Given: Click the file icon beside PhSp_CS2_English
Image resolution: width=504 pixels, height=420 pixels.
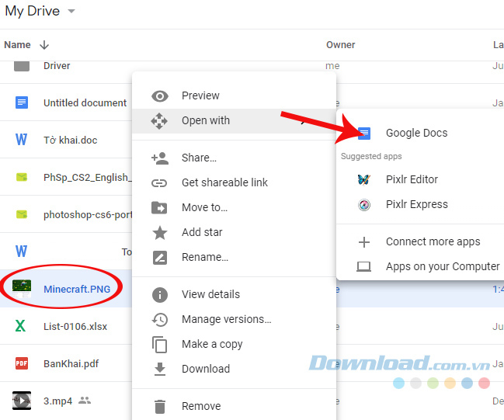Looking at the screenshot, I should click(x=22, y=177).
